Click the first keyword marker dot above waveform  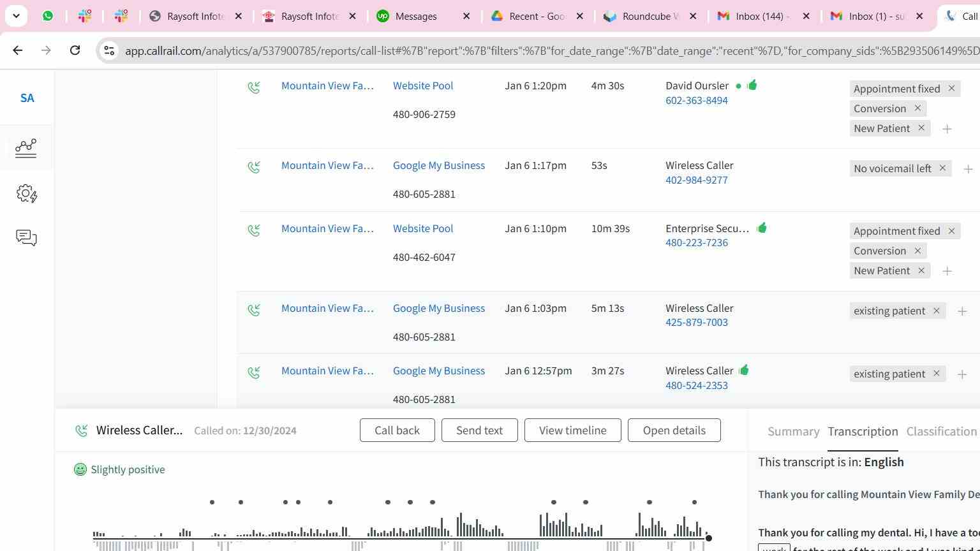coord(212,502)
